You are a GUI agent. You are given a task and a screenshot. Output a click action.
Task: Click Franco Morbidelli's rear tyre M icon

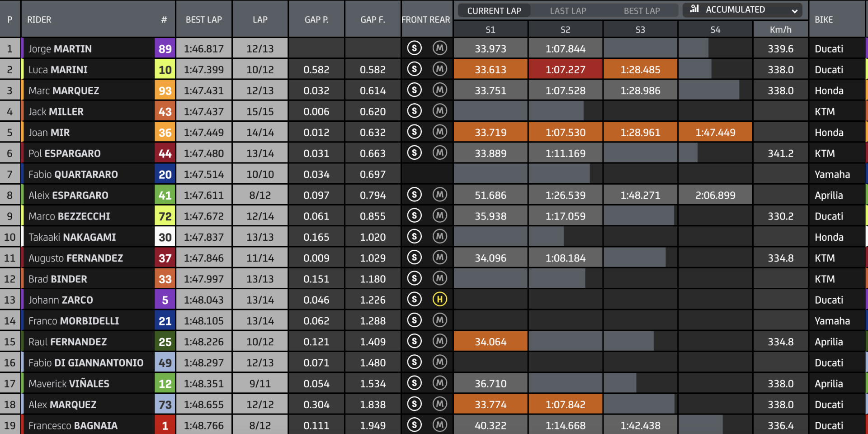(x=439, y=320)
